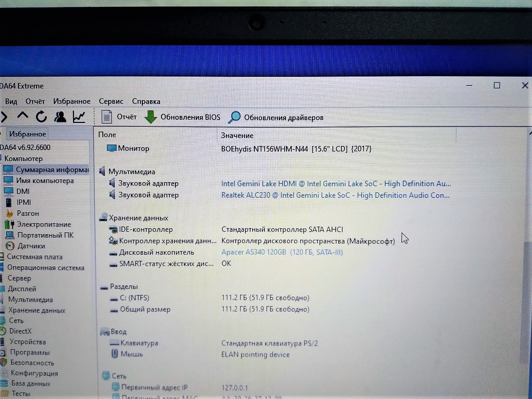
Task: Expand the Операционная система tree node
Action: [46, 268]
